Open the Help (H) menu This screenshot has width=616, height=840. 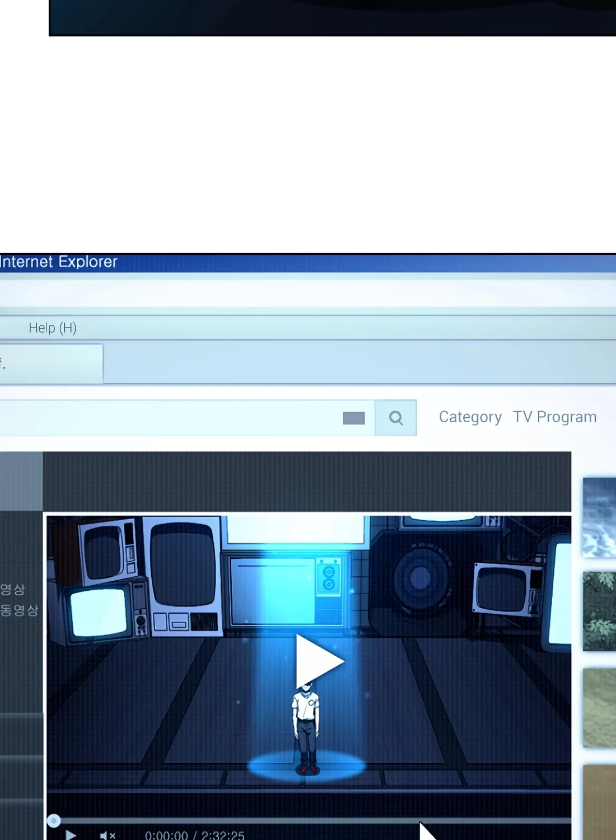pos(53,328)
